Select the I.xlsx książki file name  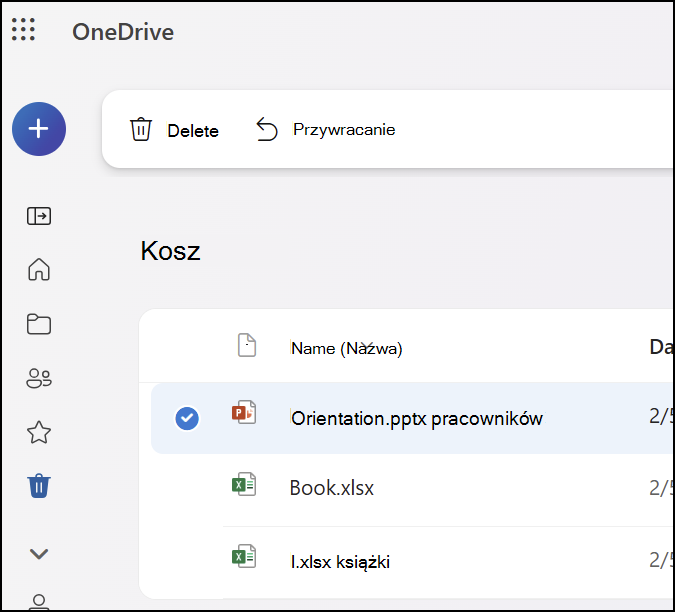click(339, 562)
